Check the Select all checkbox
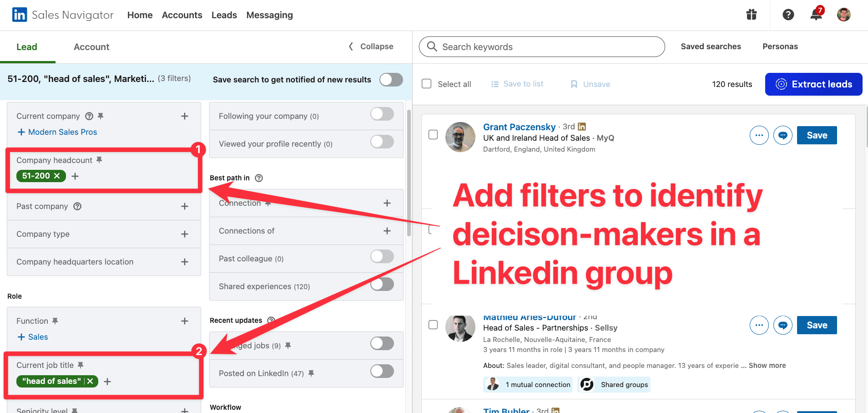 (426, 84)
